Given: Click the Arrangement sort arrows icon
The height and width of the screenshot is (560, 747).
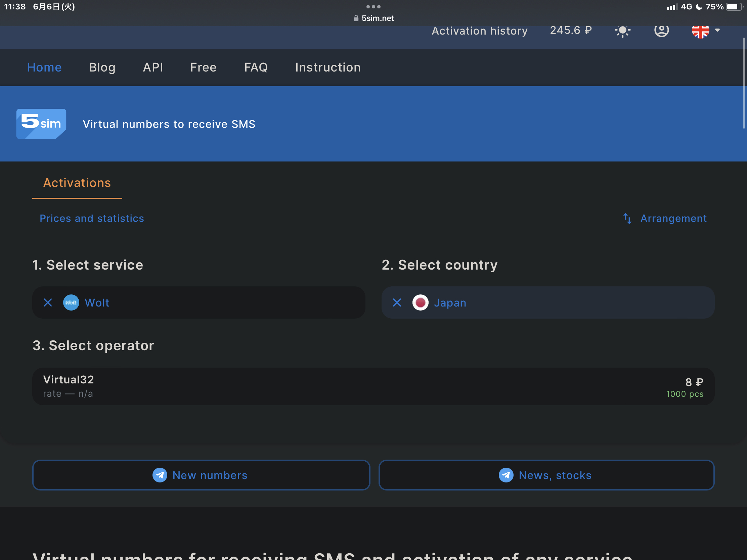Looking at the screenshot, I should click(x=627, y=219).
